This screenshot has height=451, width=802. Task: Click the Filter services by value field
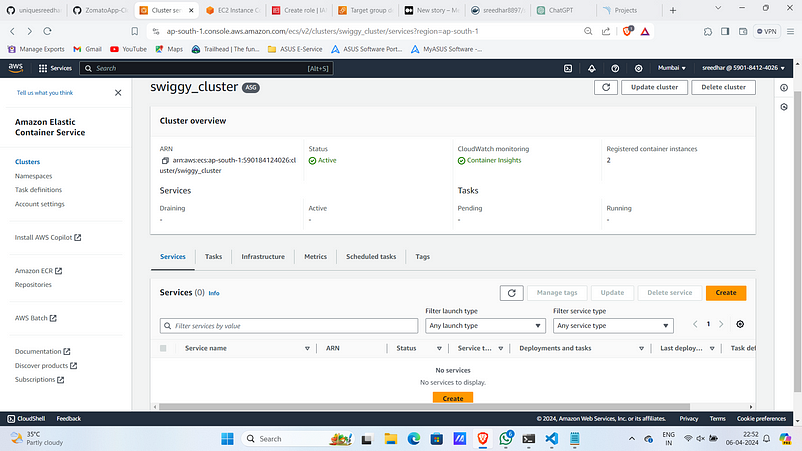[289, 326]
